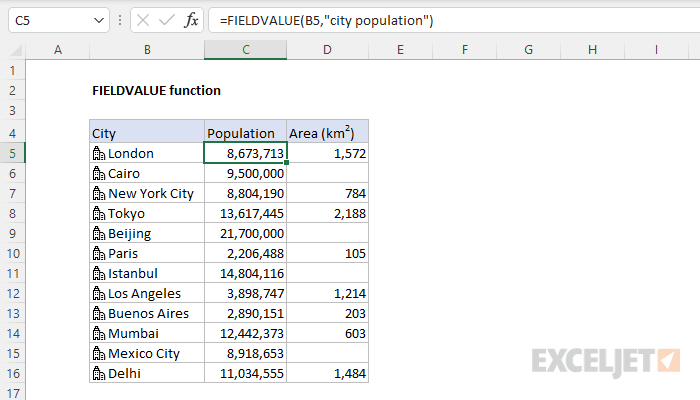Click the city data type icon next to Buenos Aires
This screenshot has height=400, width=700.
click(x=99, y=313)
